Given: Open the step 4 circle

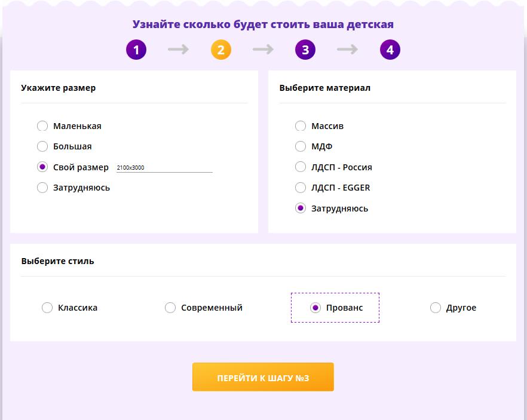Looking at the screenshot, I should pos(390,50).
